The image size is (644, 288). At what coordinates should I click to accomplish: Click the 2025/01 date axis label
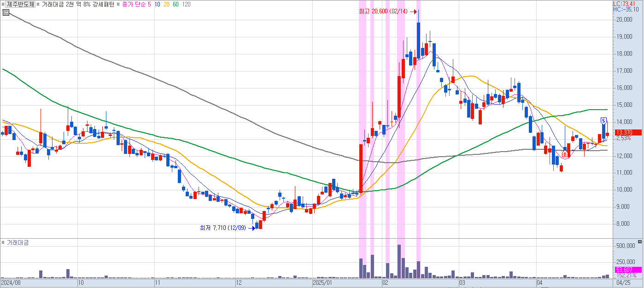(322, 282)
